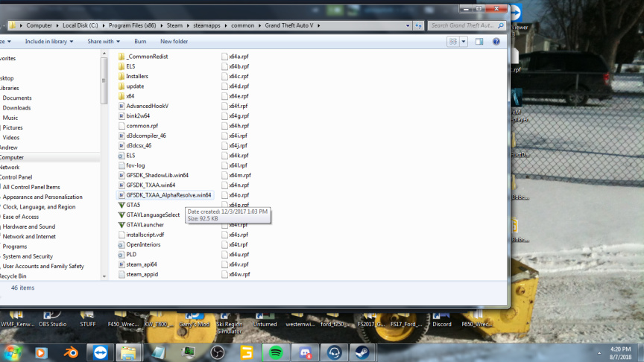Select the steam_api64 file

(x=138, y=264)
